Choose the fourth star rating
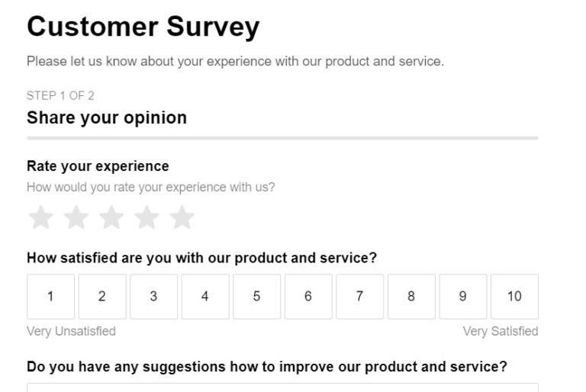 tap(146, 218)
